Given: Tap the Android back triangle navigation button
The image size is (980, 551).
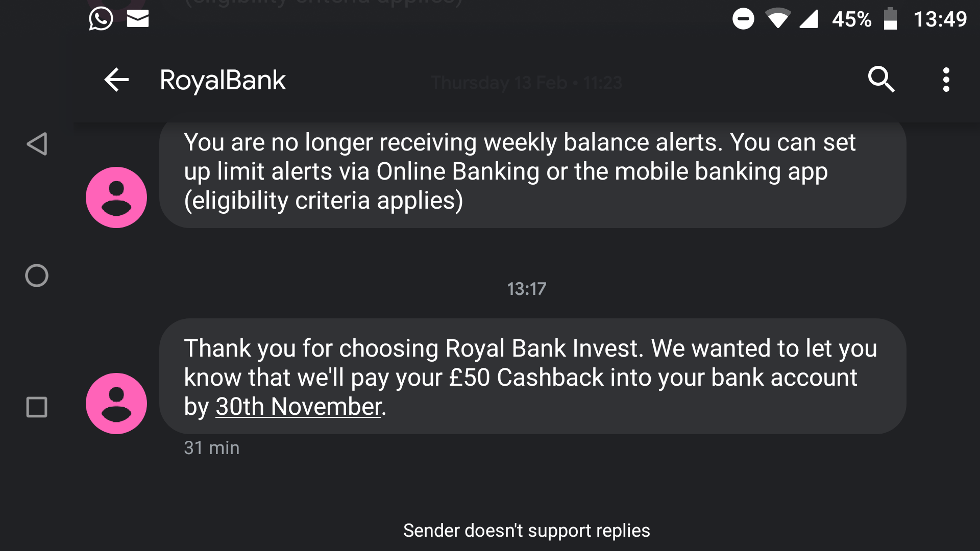Looking at the screenshot, I should coord(37,144).
